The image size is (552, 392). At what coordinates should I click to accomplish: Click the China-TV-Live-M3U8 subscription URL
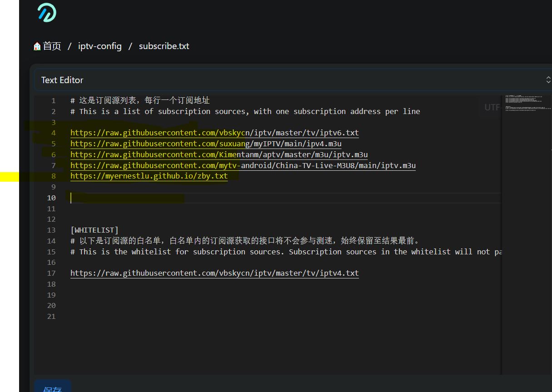tap(243, 166)
